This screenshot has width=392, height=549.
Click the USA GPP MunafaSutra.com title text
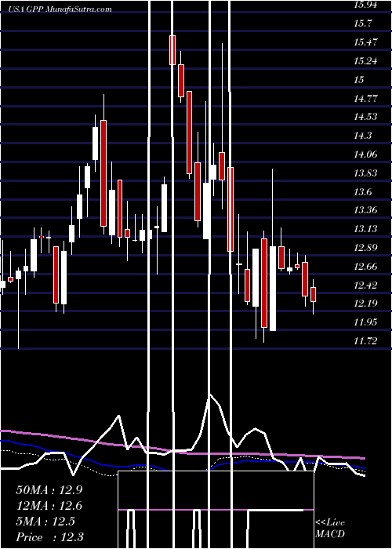pyautogui.click(x=60, y=9)
